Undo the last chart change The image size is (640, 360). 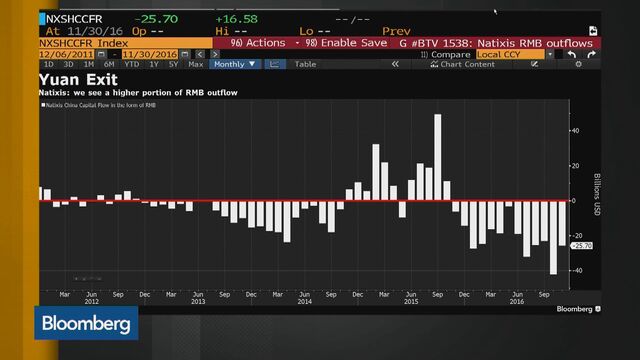coord(572,54)
